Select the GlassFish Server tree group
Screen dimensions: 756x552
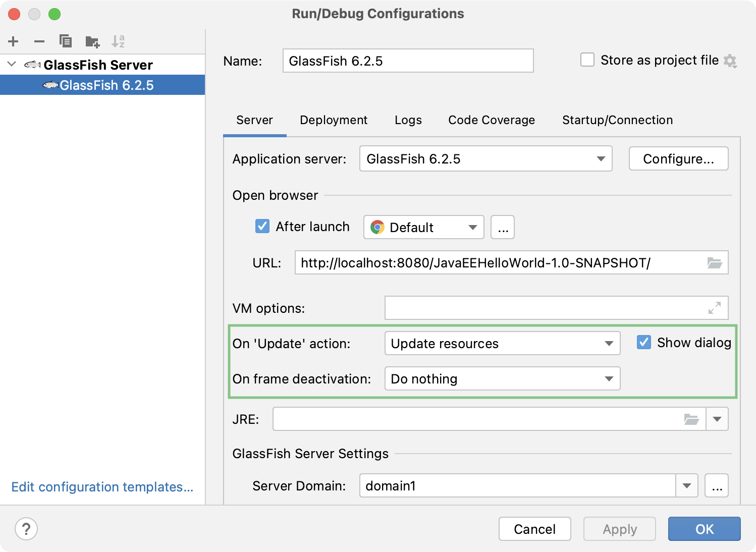click(x=102, y=65)
